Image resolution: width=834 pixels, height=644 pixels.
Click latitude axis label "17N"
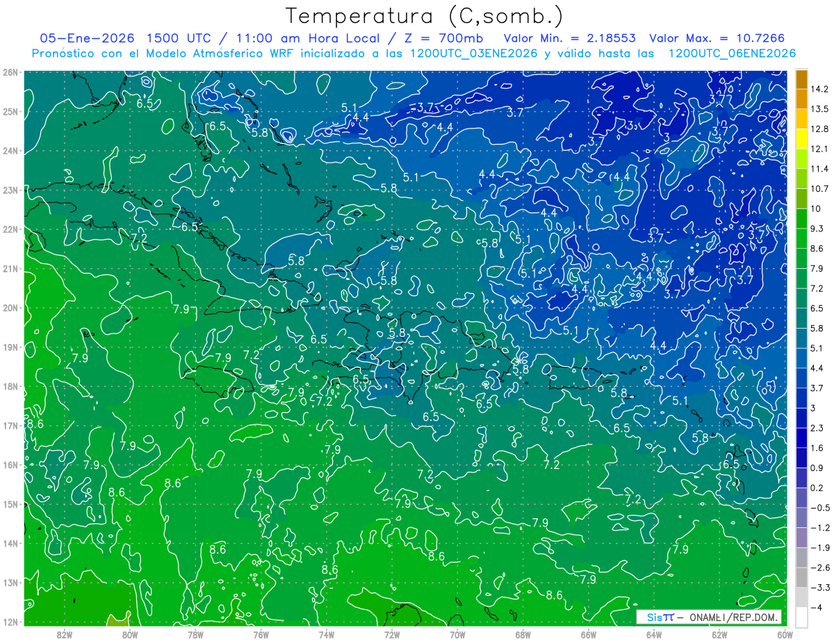10,425
